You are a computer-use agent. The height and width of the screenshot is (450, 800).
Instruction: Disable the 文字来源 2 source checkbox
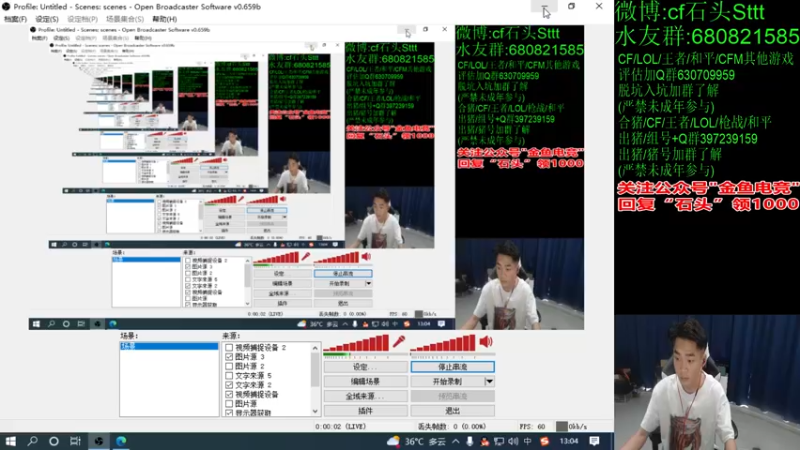point(229,385)
